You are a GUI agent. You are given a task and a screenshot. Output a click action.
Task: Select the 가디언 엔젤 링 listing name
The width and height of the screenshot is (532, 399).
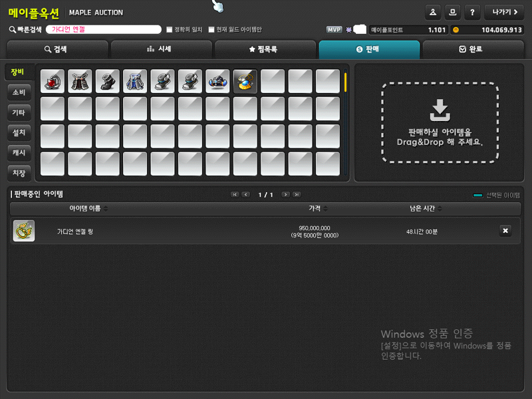coord(75,231)
